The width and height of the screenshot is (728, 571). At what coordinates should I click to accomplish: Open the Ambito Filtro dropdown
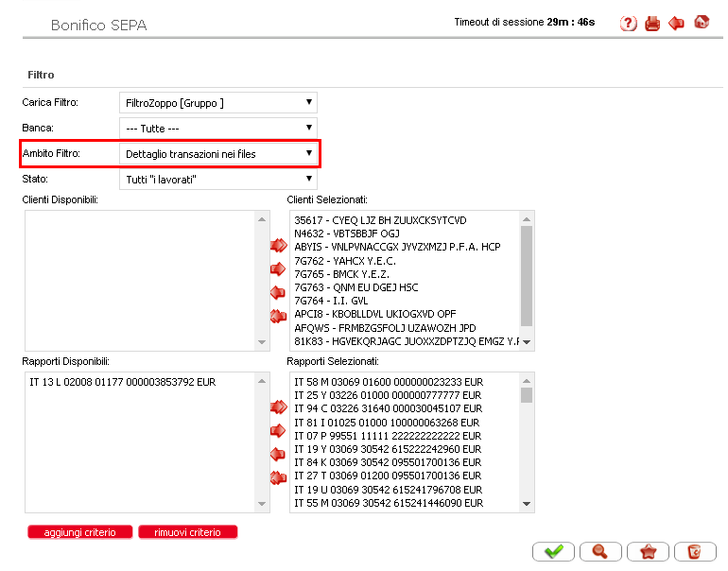tap(217, 153)
